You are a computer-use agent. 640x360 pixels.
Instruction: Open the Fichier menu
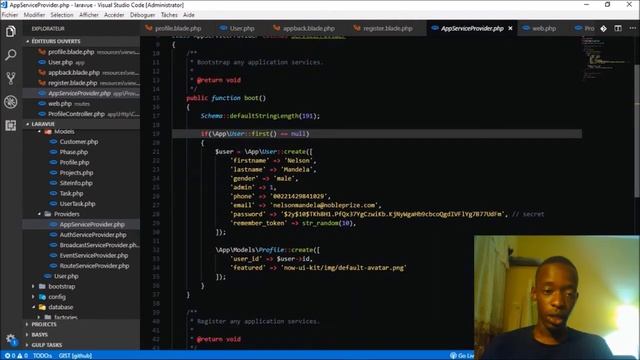pos(10,15)
